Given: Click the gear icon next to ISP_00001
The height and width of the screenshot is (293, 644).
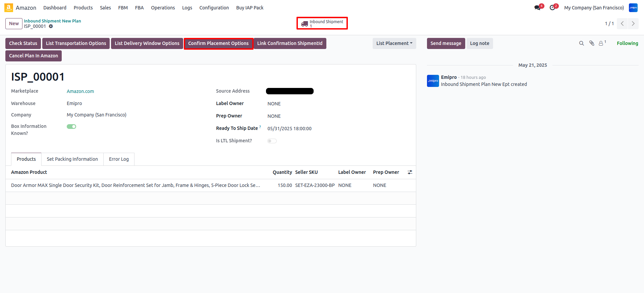Looking at the screenshot, I should [51, 26].
